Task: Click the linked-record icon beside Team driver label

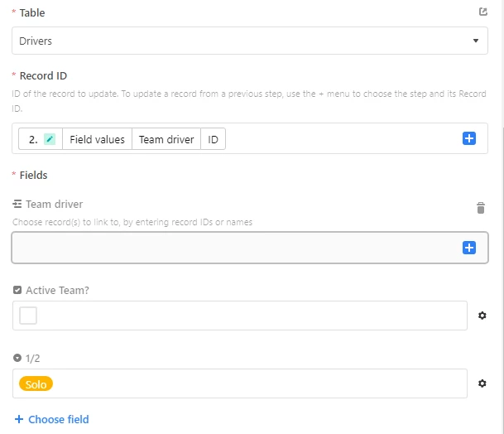Action: click(17, 204)
